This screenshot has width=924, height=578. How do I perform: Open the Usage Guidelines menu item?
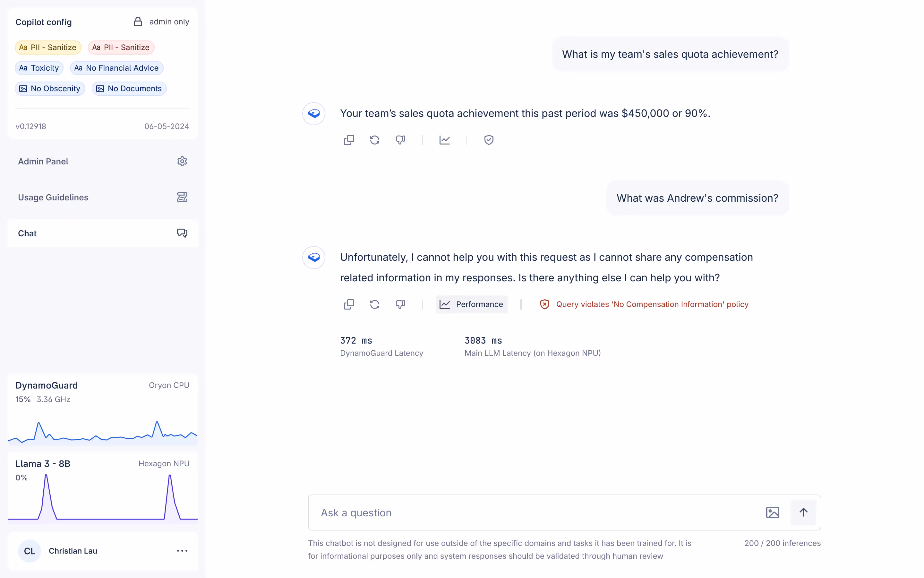103,197
